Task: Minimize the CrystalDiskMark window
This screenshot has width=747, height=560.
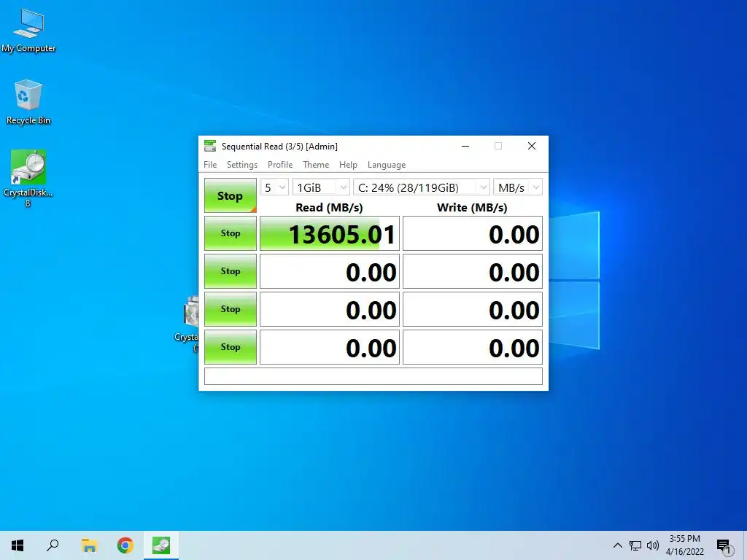Action: (x=465, y=146)
